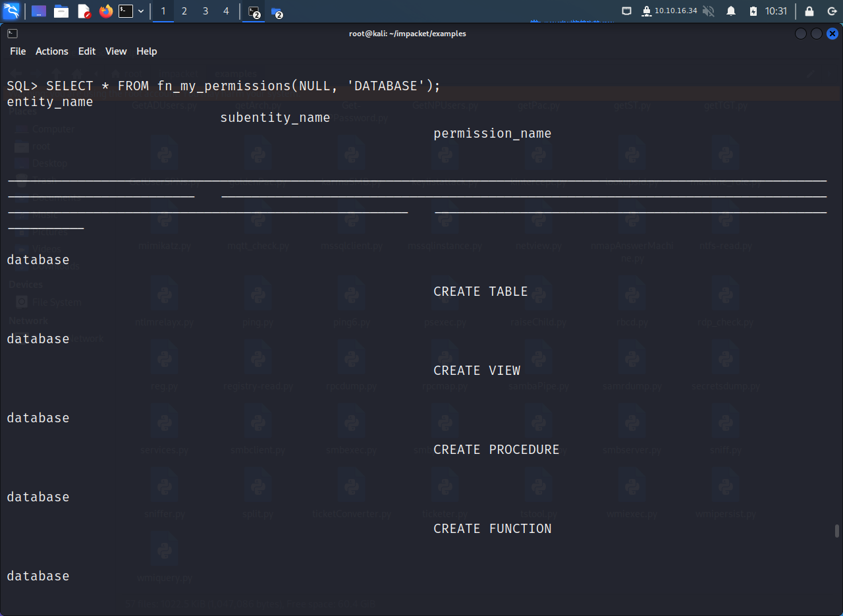Click the VPN status icon beside the IP address

[x=646, y=11]
